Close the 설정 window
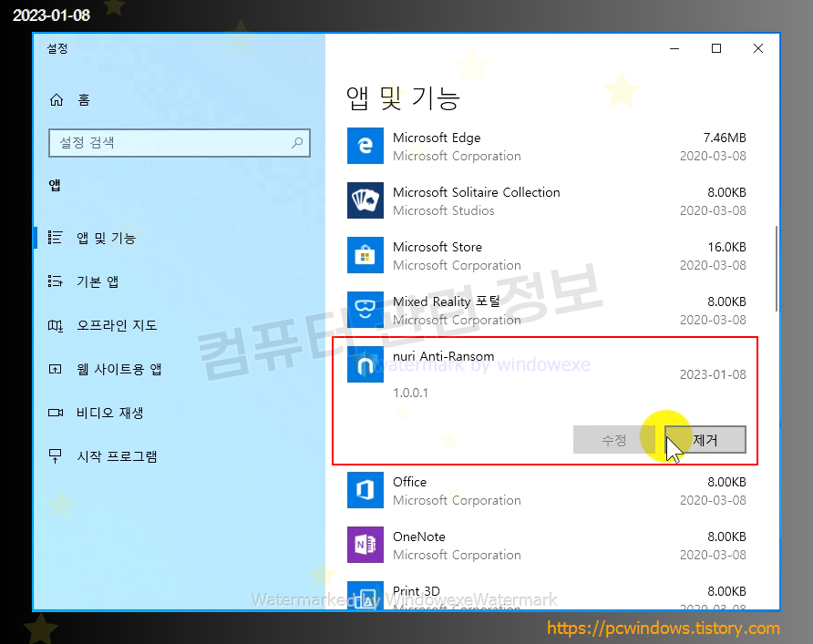Screen dimensions: 813x644 point(758,48)
